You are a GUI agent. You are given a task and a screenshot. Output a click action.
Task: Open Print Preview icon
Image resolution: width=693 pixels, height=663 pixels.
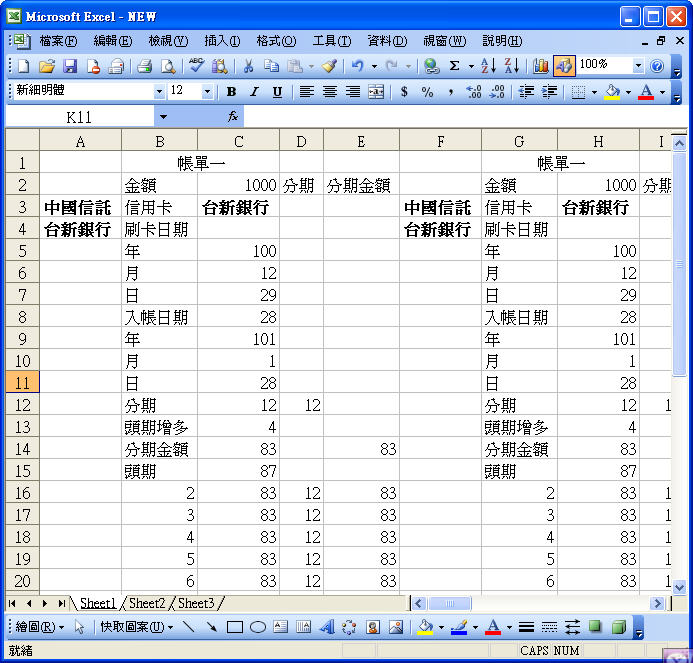tap(168, 66)
